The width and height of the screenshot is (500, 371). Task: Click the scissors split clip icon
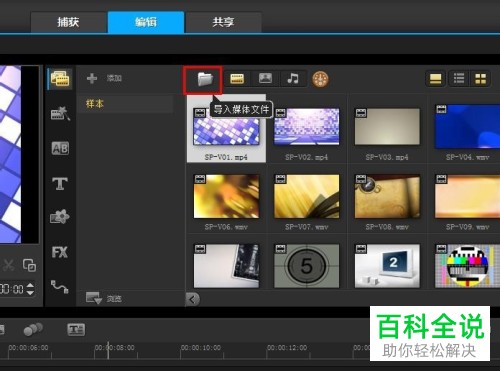tap(9, 265)
